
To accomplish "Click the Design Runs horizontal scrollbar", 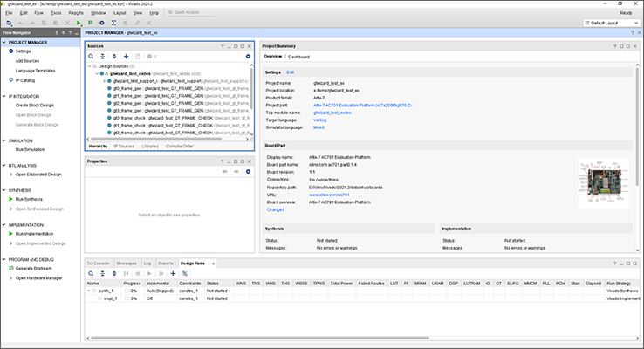I will [259, 338].
